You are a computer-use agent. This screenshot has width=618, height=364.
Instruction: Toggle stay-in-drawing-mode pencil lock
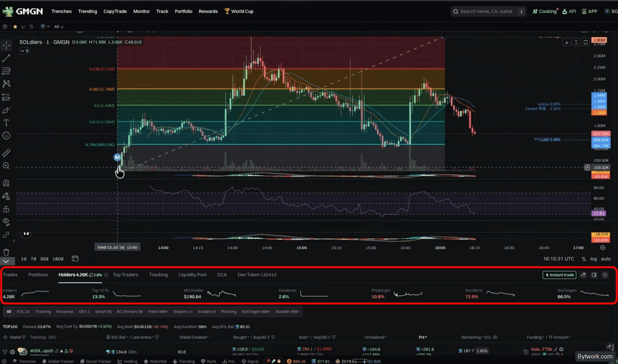(6, 196)
